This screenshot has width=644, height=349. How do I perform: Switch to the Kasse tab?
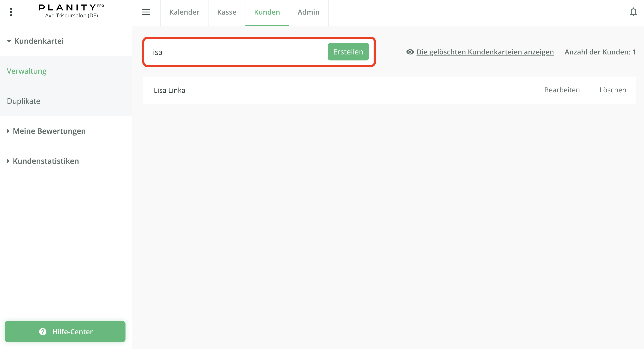point(227,12)
